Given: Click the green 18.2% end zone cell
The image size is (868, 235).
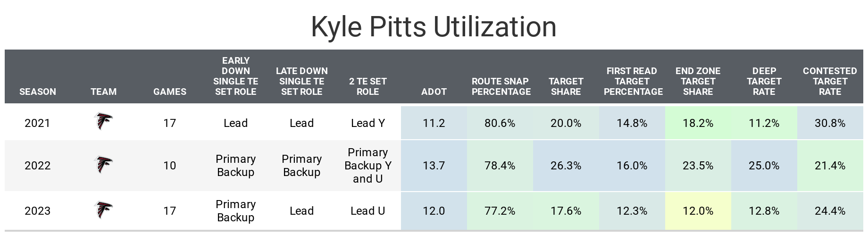Looking at the screenshot, I should pyautogui.click(x=698, y=123).
